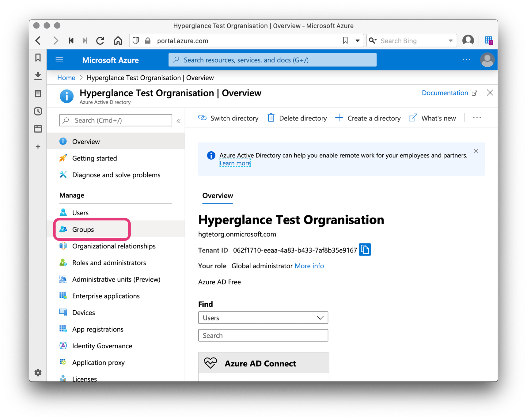Image resolution: width=527 pixels, height=420 pixels.
Task: Follow the Learn more link
Action: tap(235, 163)
